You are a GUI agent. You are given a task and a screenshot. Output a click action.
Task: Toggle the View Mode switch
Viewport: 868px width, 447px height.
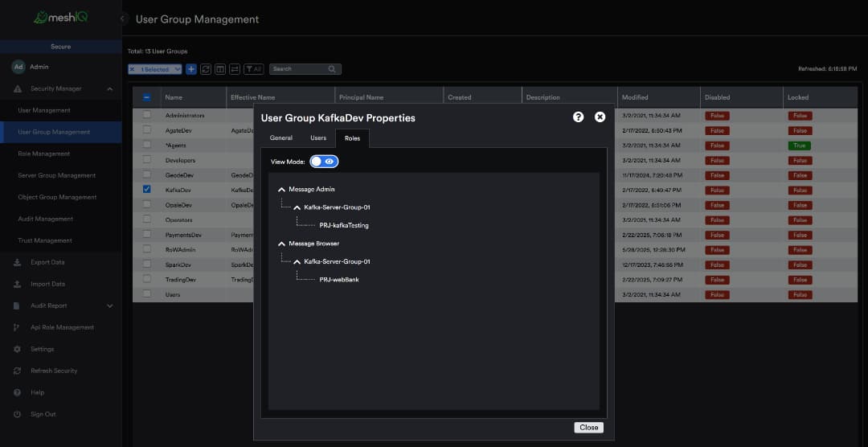[x=324, y=162]
